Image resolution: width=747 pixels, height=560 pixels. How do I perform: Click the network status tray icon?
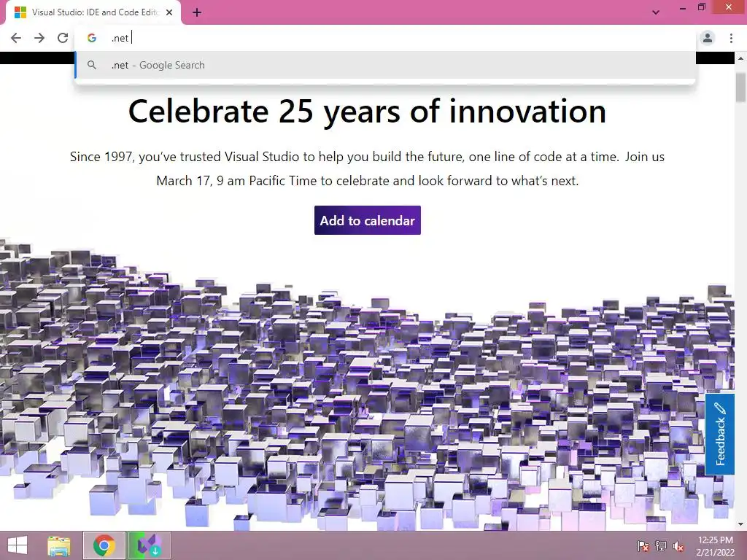pyautogui.click(x=661, y=546)
